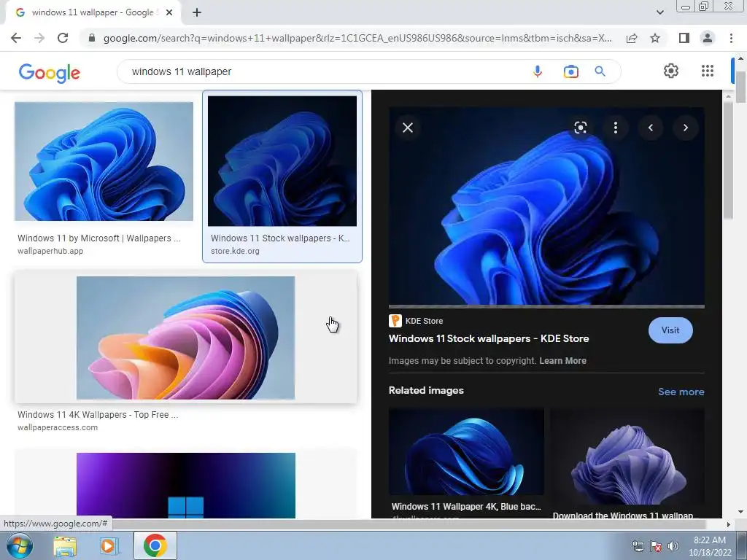747x560 pixels.
Task: Close the image preview panel
Action: pos(408,128)
